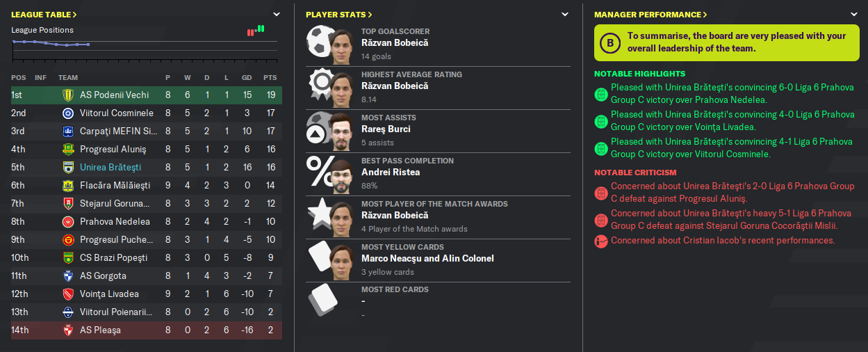Open the Manager Performance panel dropdown chevron
868x352 pixels.
click(854, 14)
